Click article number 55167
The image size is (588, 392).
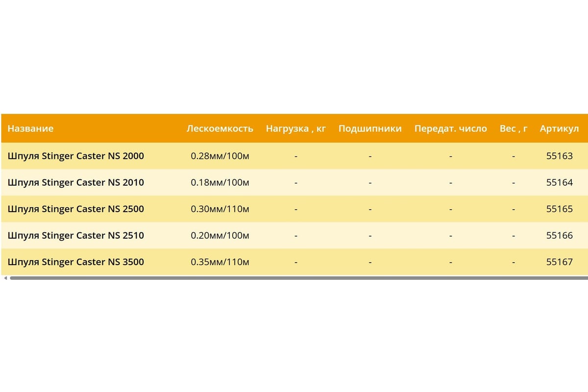point(560,262)
